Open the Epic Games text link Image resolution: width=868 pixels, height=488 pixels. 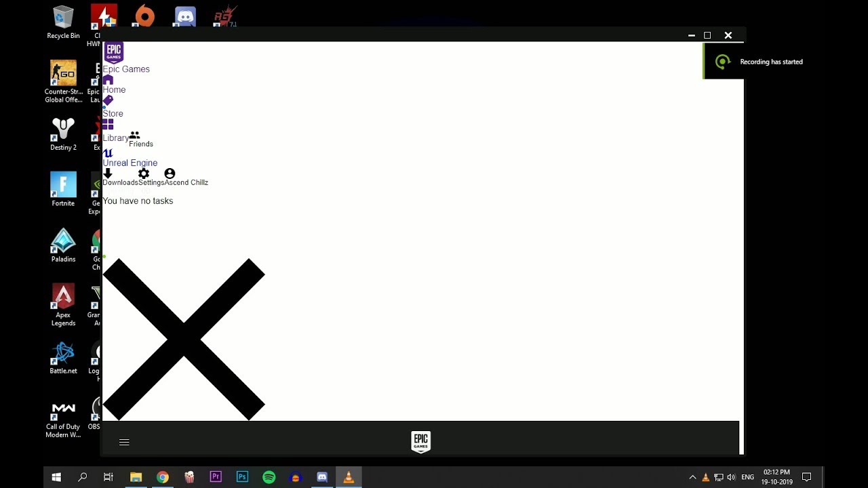(126, 69)
